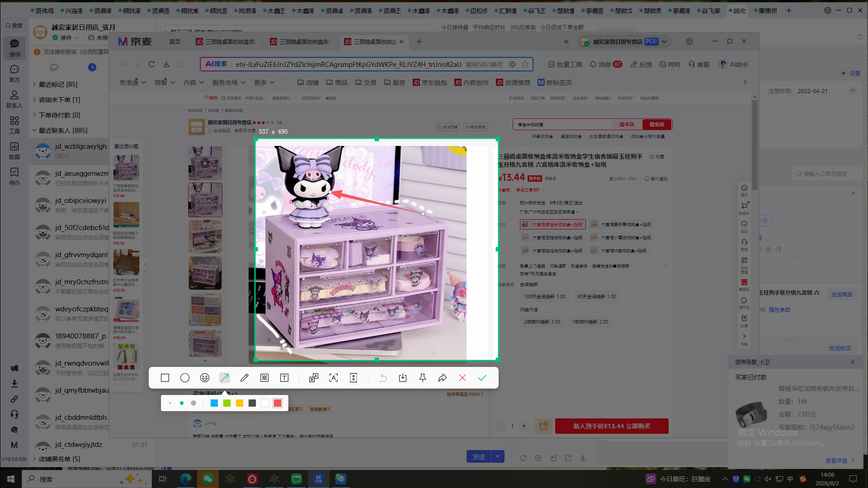This screenshot has height=488, width=868.
Task: Open the 待办 sidebar section
Action: point(14,177)
